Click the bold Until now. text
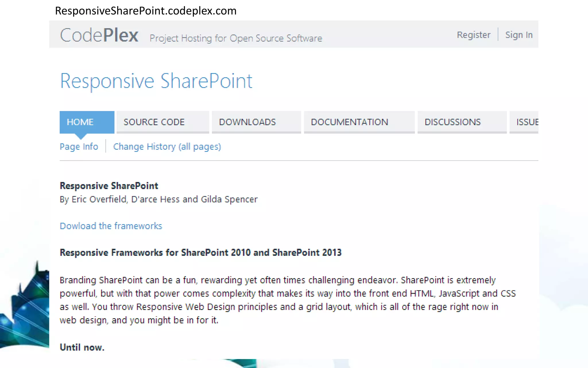588x368 pixels. tap(82, 347)
